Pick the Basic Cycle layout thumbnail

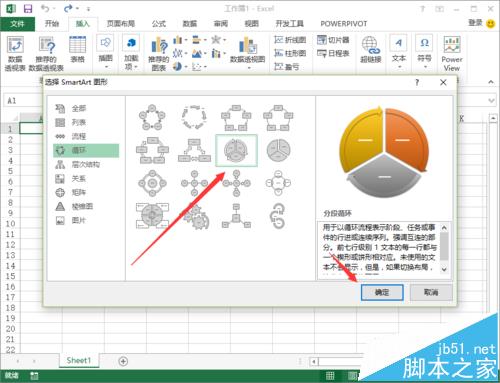(x=152, y=117)
